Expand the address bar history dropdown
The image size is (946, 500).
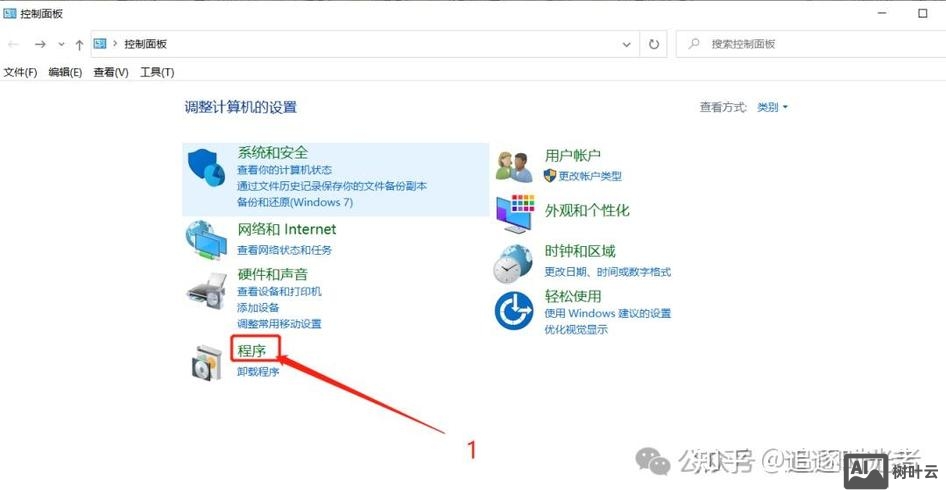pyautogui.click(x=626, y=44)
